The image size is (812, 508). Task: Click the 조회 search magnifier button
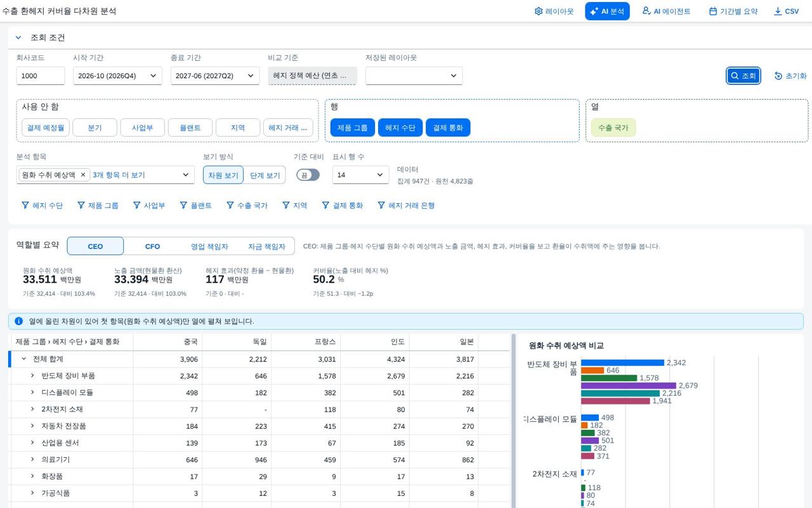[743, 76]
